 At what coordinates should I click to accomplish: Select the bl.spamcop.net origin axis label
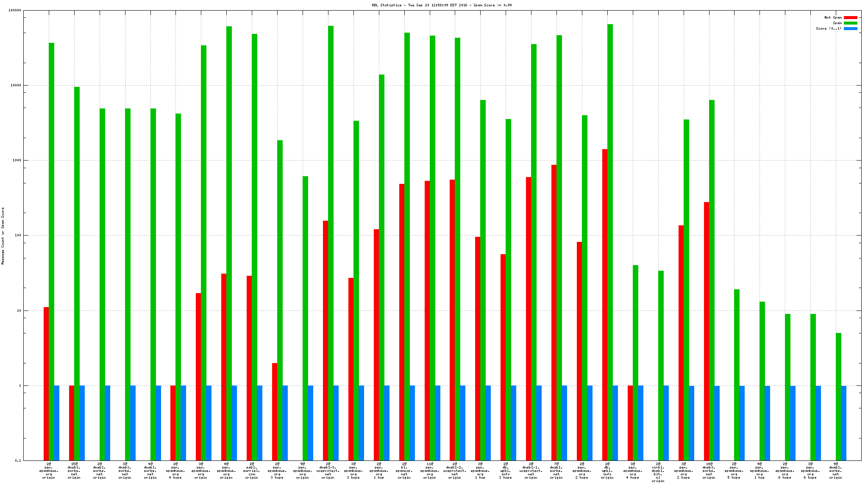(404, 471)
